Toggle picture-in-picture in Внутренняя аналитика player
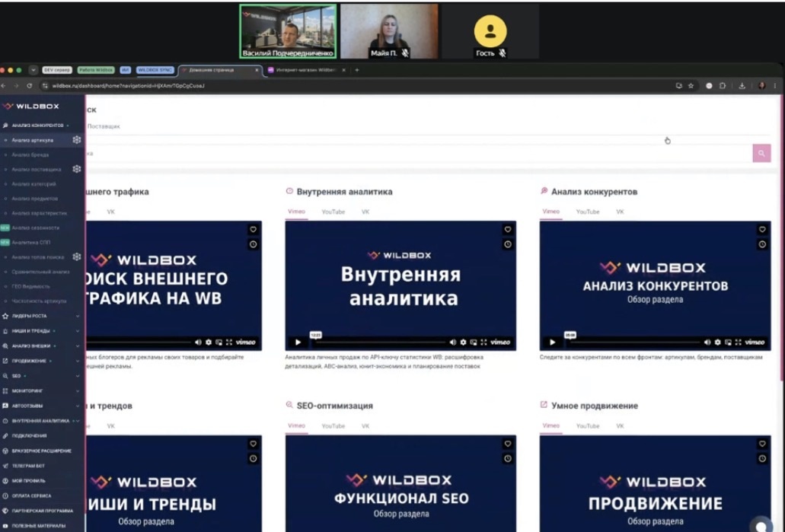The image size is (785, 532). 473,342
